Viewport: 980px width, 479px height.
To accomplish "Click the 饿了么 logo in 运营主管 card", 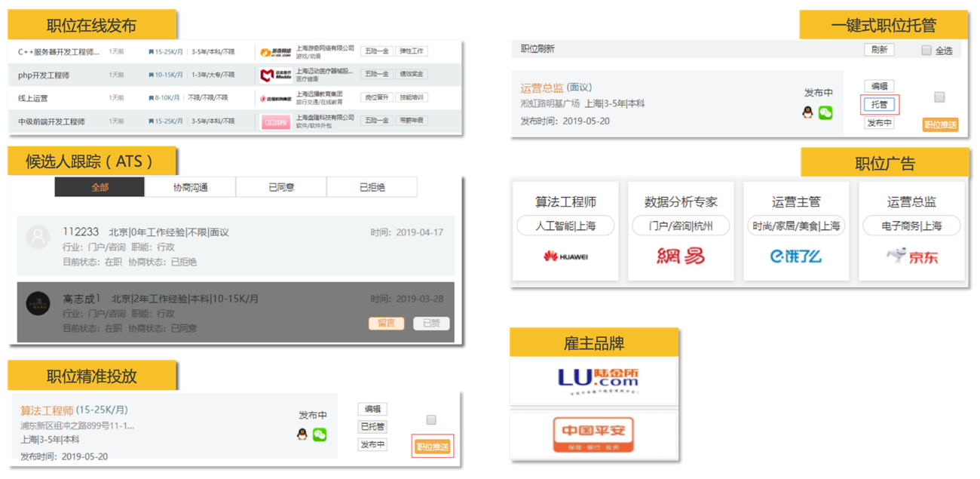I will tap(795, 256).
